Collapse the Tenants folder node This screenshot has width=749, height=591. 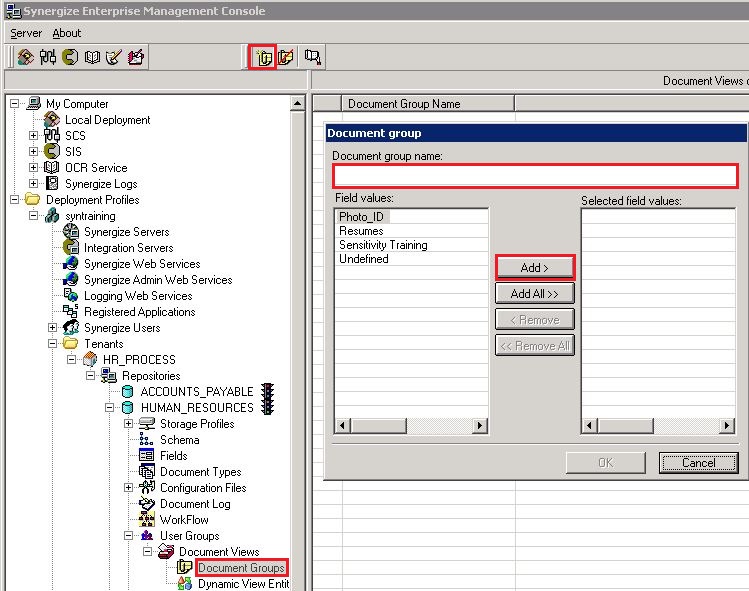(53, 344)
